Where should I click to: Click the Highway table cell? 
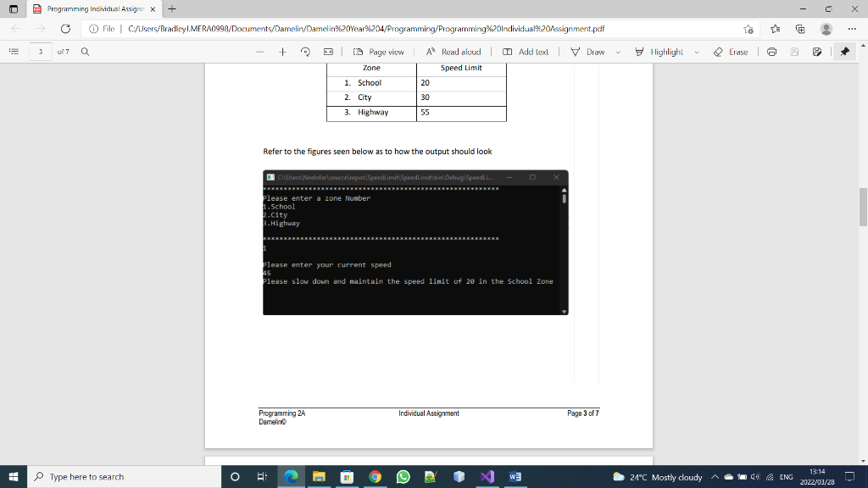pos(371,113)
